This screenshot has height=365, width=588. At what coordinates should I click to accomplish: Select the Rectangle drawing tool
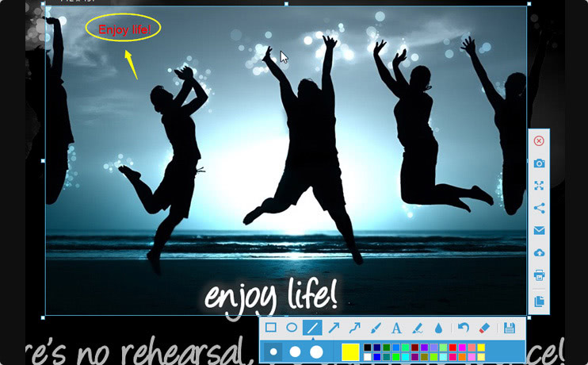tap(271, 328)
